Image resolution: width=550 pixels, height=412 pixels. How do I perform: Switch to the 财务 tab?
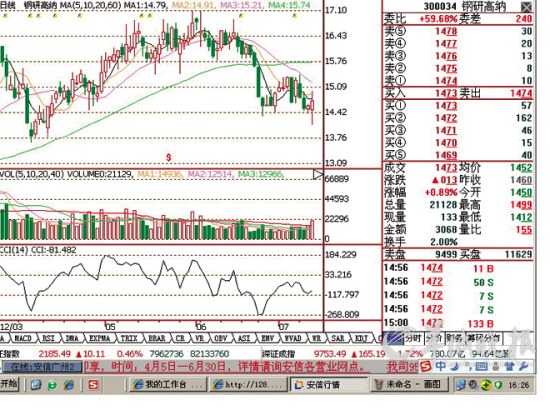(x=454, y=338)
